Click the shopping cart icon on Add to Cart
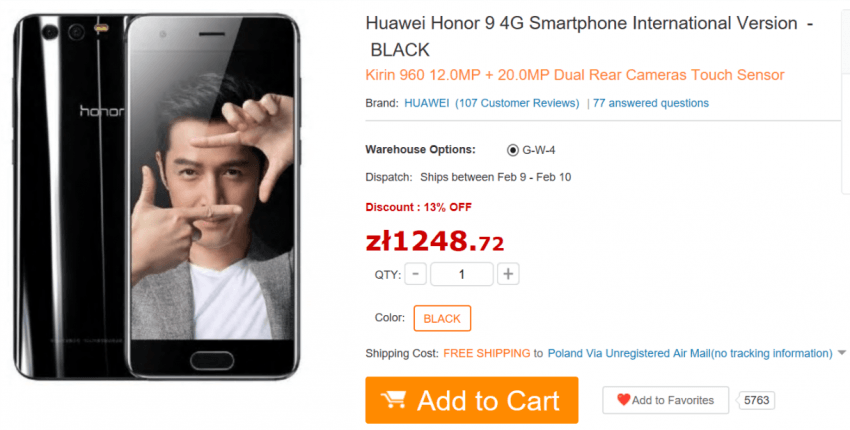 point(394,400)
